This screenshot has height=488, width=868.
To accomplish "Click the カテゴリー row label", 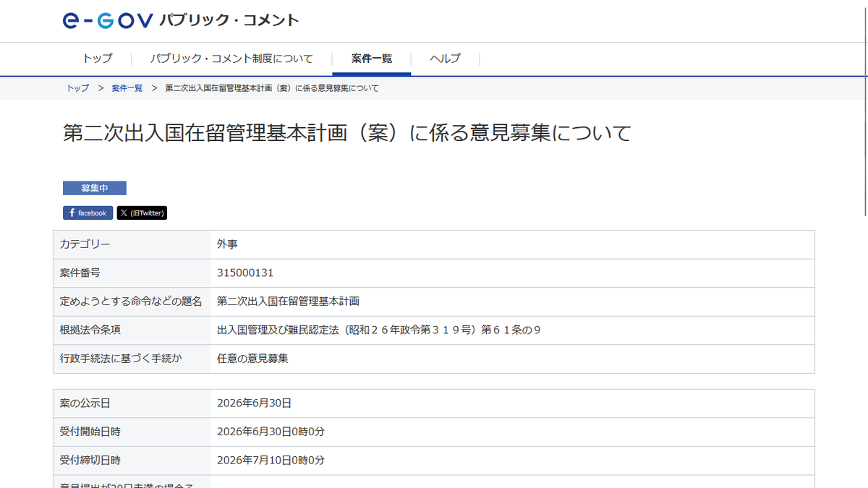I will [85, 244].
